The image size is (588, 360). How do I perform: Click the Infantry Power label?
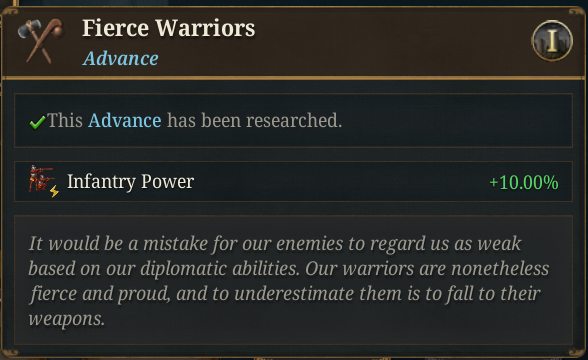[130, 182]
